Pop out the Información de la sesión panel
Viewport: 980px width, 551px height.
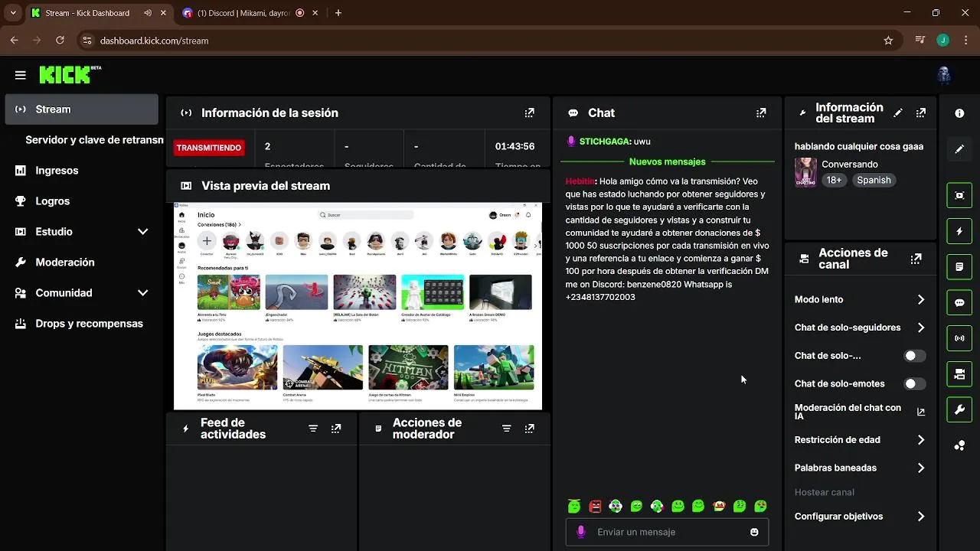tap(529, 112)
